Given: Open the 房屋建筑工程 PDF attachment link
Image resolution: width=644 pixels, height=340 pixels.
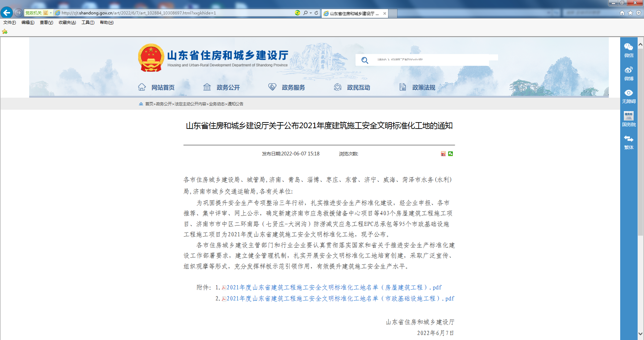Looking at the screenshot, I should tap(334, 288).
